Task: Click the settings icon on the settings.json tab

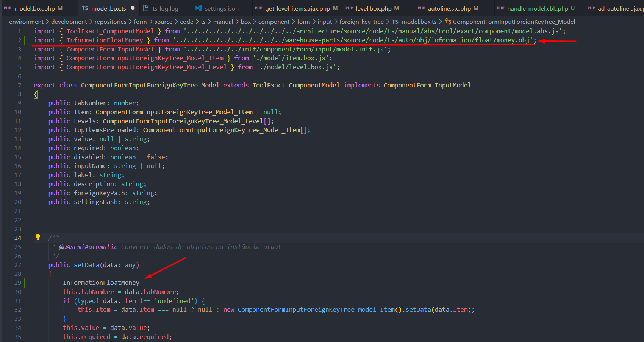Action: (x=198, y=8)
